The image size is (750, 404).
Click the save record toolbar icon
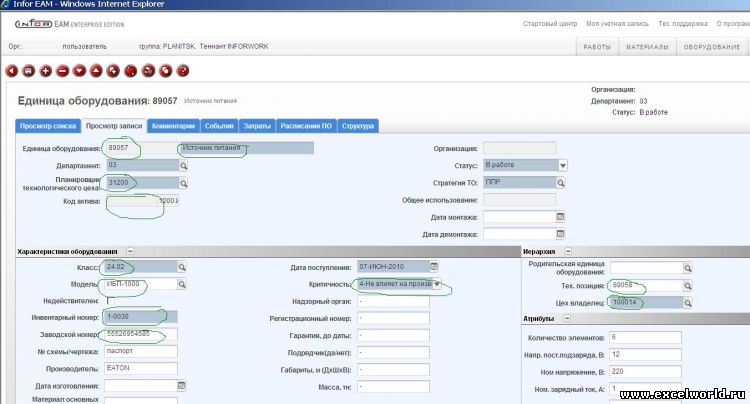tap(30, 71)
